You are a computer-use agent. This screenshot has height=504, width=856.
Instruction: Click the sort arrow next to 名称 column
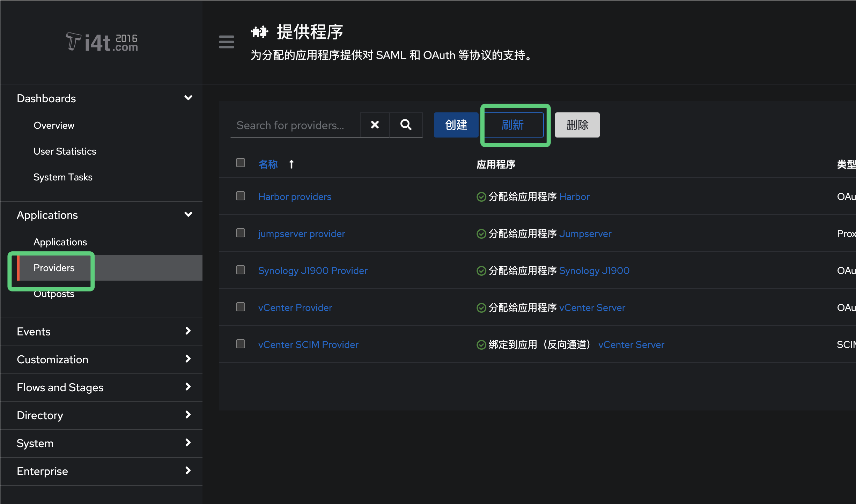point(292,164)
